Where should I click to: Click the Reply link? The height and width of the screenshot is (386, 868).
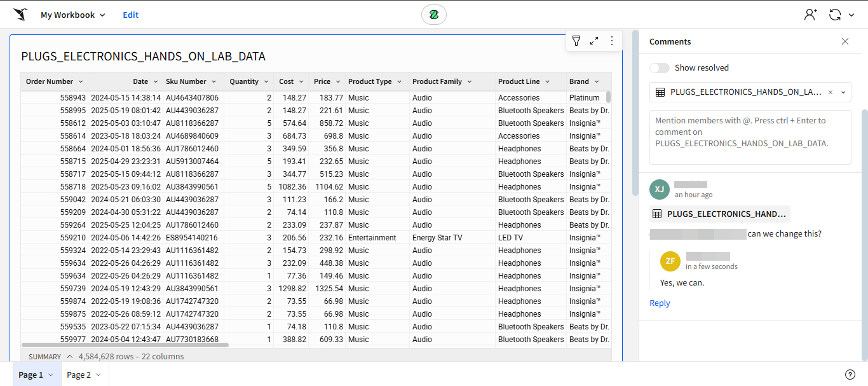(x=660, y=303)
